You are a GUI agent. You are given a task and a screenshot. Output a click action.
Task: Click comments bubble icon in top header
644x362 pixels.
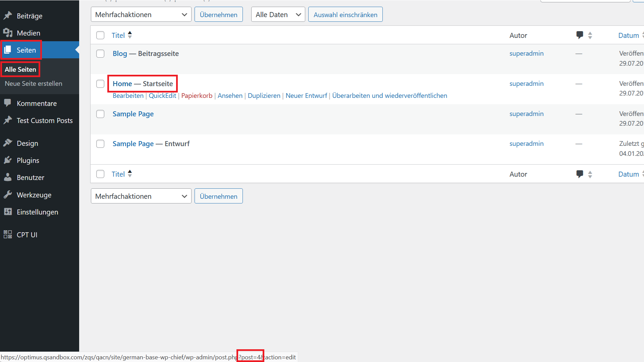(x=580, y=35)
